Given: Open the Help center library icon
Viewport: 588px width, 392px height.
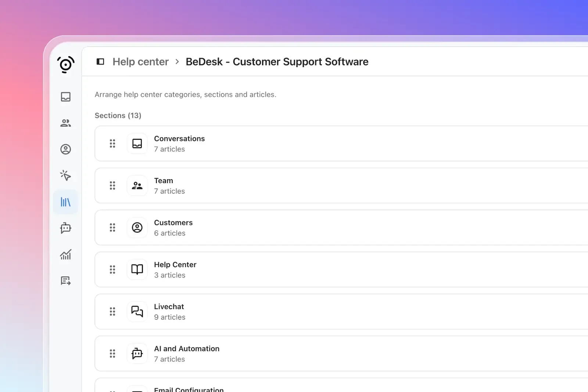Looking at the screenshot, I should click(x=65, y=202).
